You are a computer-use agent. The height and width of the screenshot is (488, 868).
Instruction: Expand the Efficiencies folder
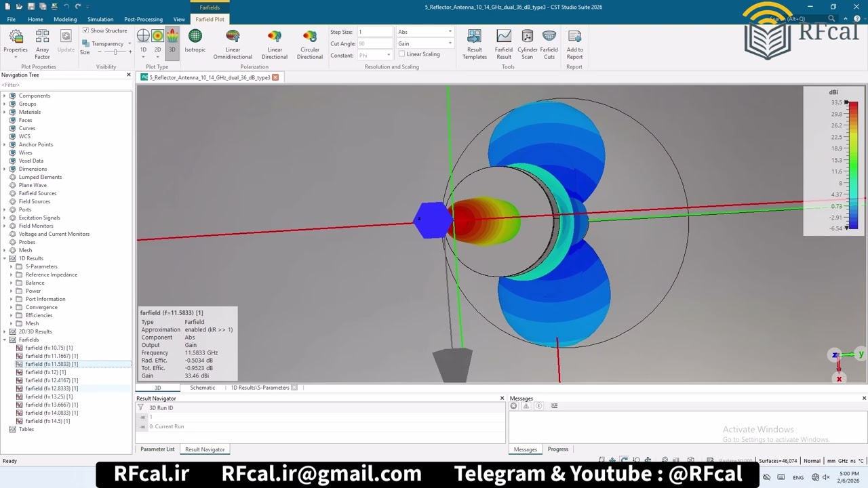[12, 315]
